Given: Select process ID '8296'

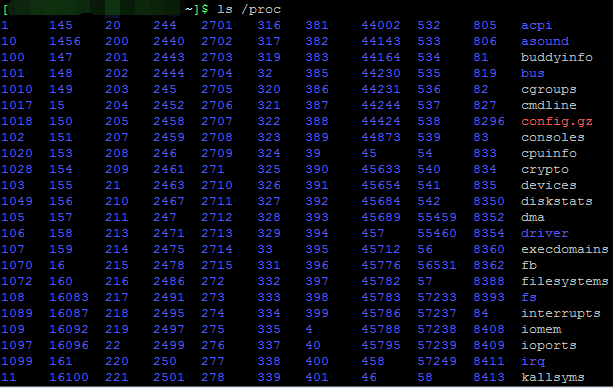Looking at the screenshot, I should click(x=489, y=122).
